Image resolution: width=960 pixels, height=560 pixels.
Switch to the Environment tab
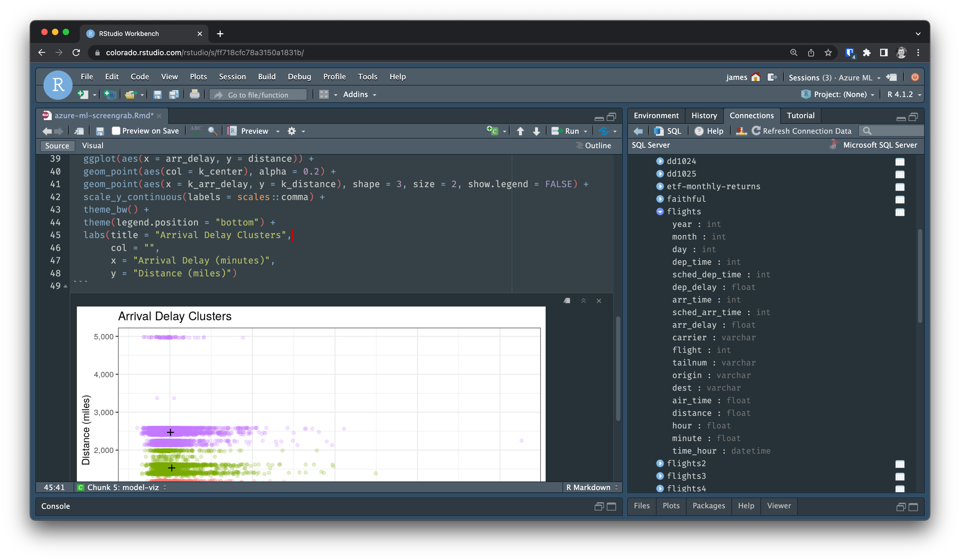point(656,115)
